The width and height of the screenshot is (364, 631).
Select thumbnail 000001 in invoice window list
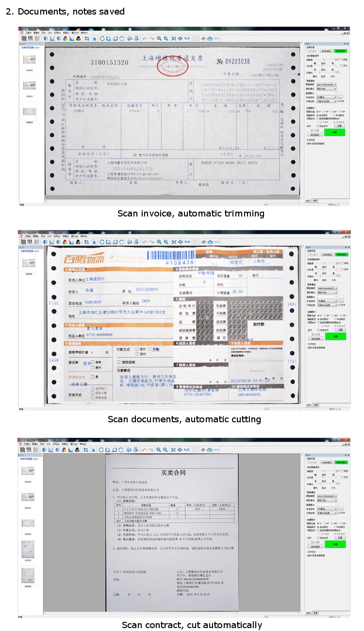(29, 85)
